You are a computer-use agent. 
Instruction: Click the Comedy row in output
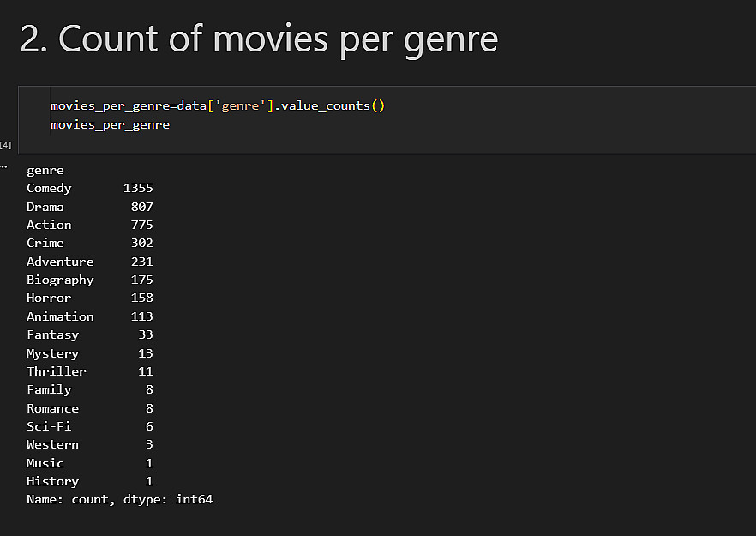coord(49,188)
